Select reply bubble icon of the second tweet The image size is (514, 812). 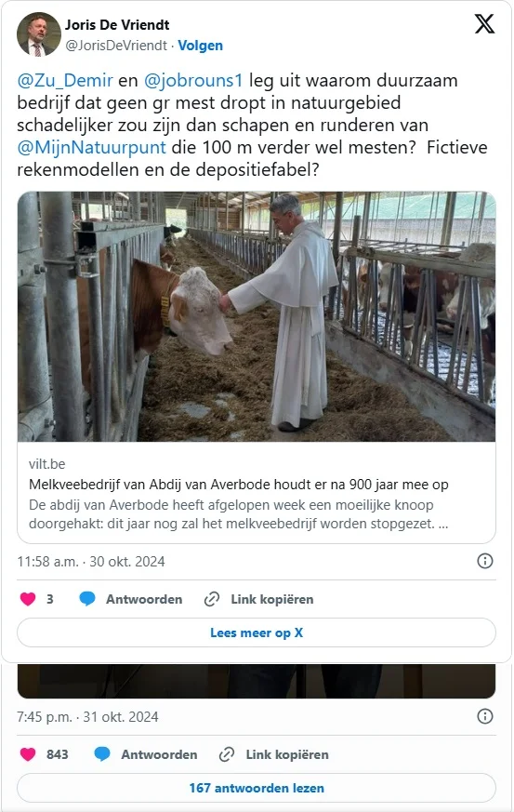point(102,754)
